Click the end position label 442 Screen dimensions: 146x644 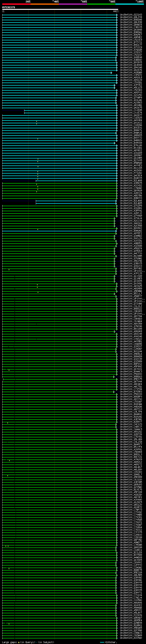115,11
